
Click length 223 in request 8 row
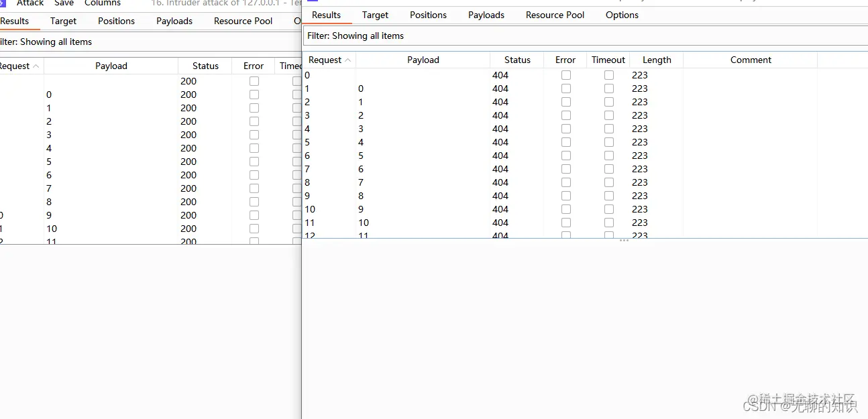tap(640, 182)
